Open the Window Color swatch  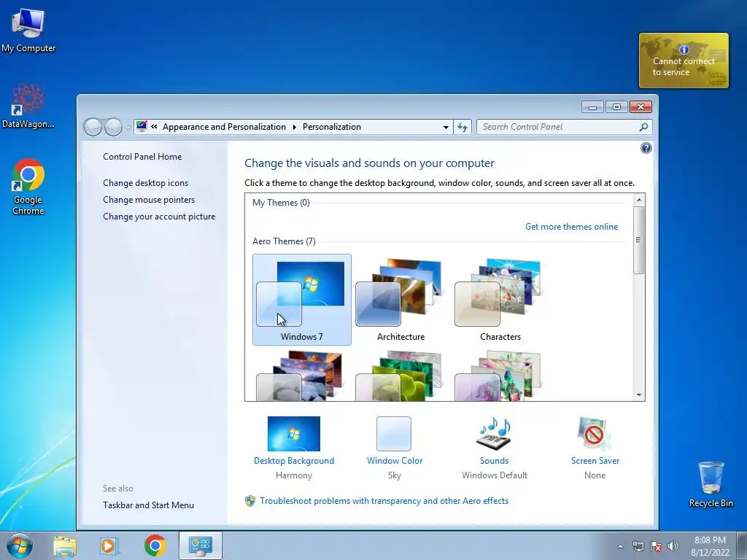(x=394, y=434)
